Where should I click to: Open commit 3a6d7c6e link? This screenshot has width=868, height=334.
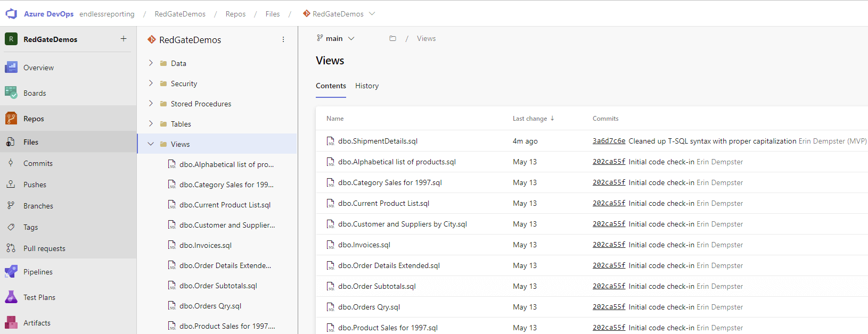pyautogui.click(x=609, y=141)
